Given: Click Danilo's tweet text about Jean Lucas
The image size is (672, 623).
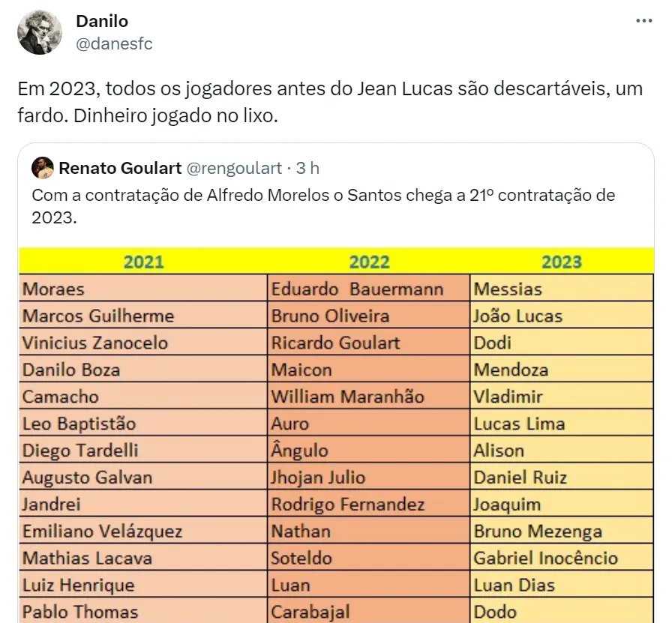Looking at the screenshot, I should 330,103.
